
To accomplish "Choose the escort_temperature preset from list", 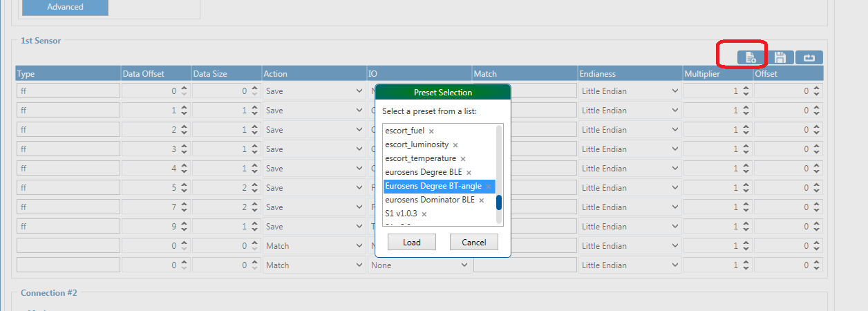I will (420, 159).
